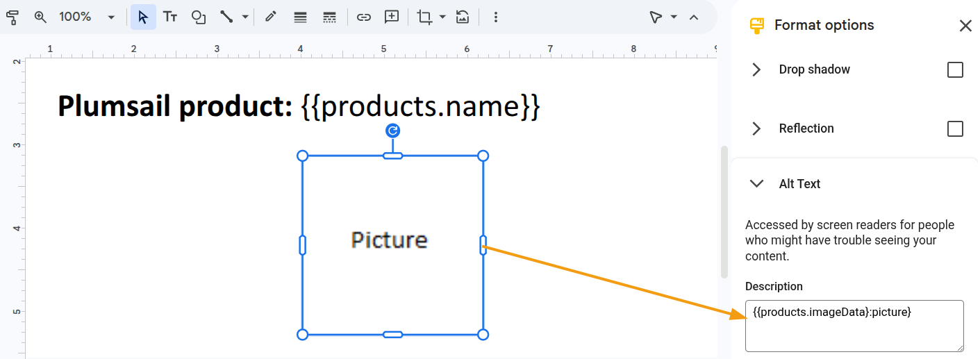Expand the Reflection section

pos(757,128)
